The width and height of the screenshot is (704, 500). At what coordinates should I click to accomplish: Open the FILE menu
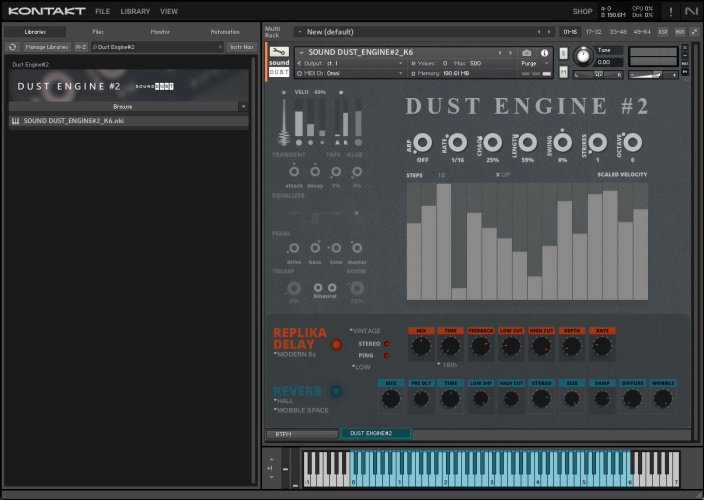click(x=103, y=11)
